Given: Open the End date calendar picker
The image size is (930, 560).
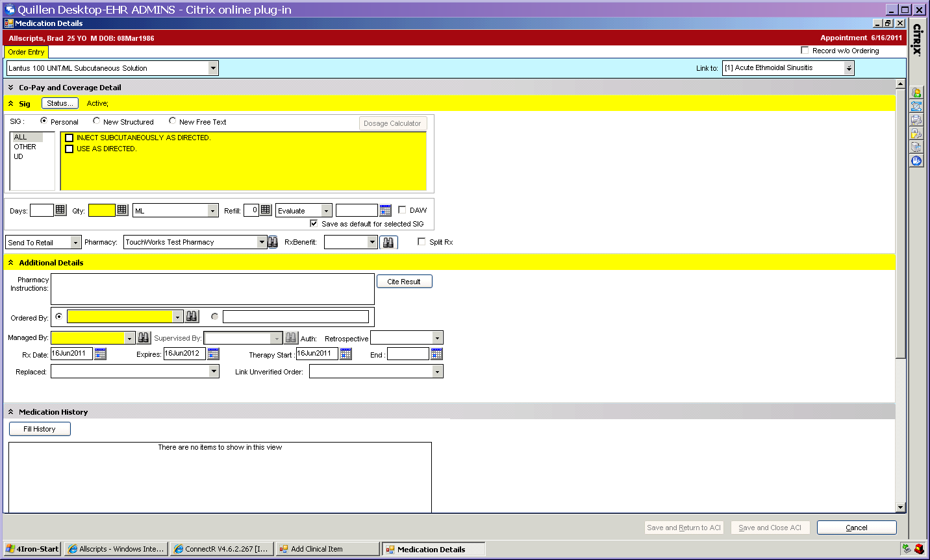Looking at the screenshot, I should (436, 354).
